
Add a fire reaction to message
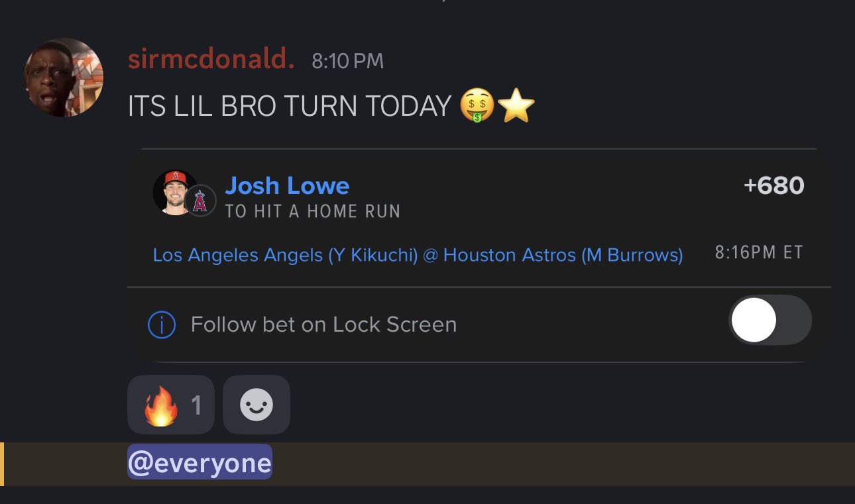coord(171,405)
